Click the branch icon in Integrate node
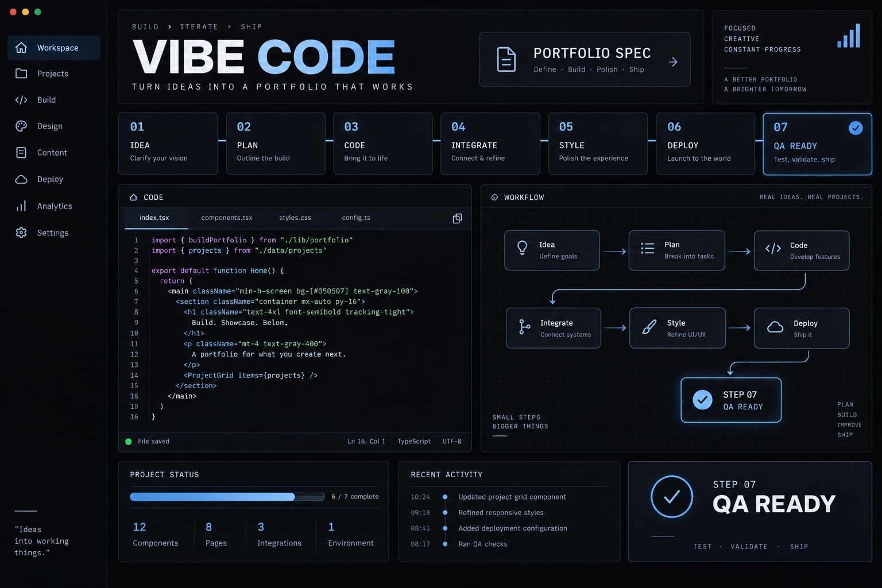The height and width of the screenshot is (588, 882). tap(524, 327)
